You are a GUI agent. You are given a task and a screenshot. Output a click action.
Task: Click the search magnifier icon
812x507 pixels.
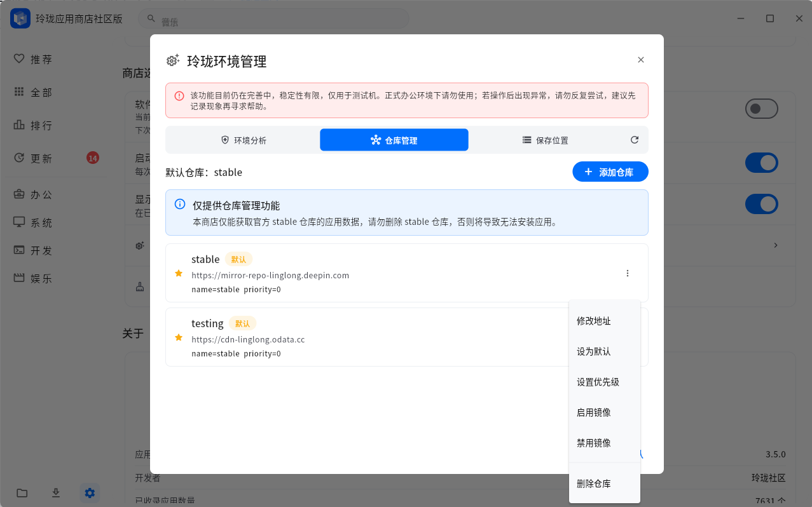pos(151,18)
